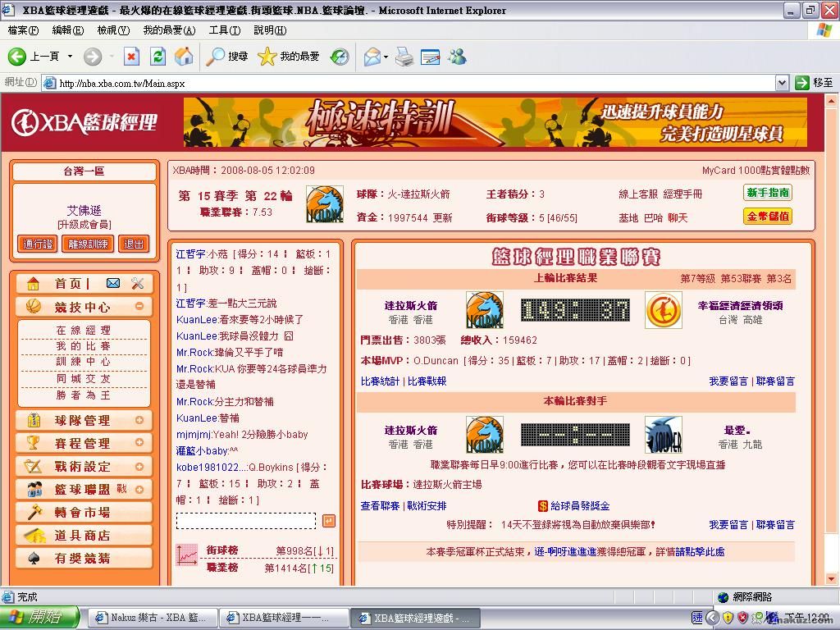Click the 極速特訓 banner advertisement
Viewport: 840px width, 630px height.
click(495, 122)
